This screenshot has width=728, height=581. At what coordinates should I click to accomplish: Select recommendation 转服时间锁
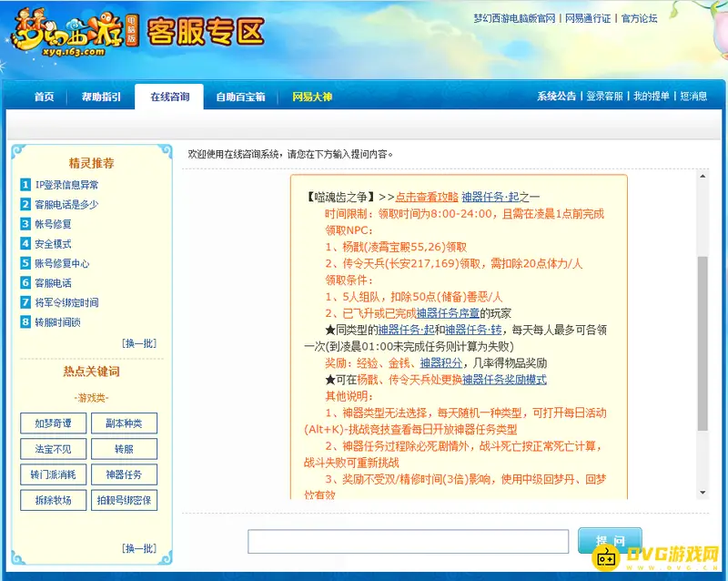pyautogui.click(x=57, y=322)
